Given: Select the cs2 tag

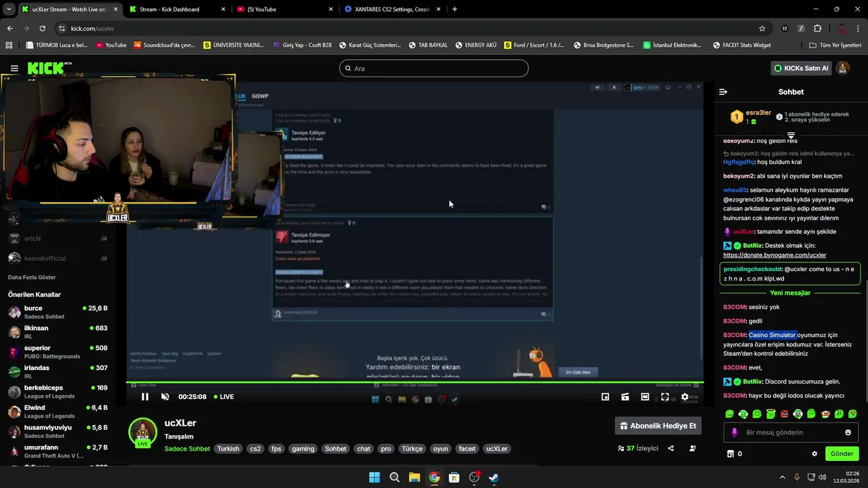Looking at the screenshot, I should (255, 449).
